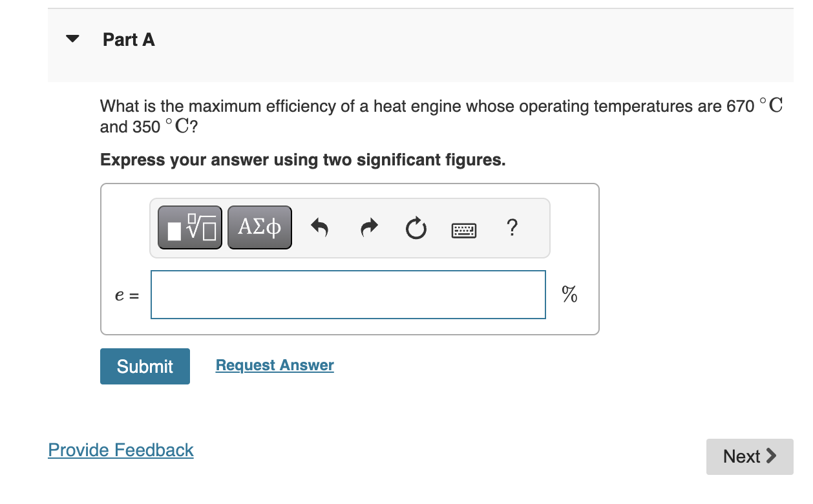The image size is (813, 504).
Task: Click the Part A disclosure triangle
Action: (72, 39)
